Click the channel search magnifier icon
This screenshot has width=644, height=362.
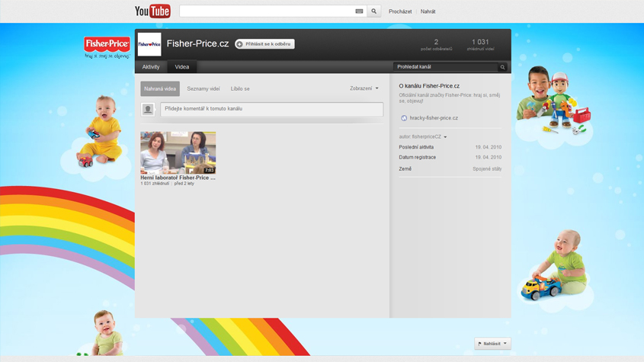point(502,67)
